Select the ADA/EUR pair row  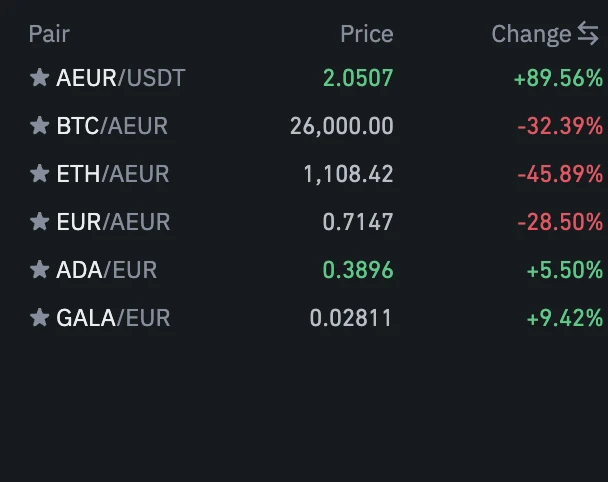pyautogui.click(x=107, y=270)
